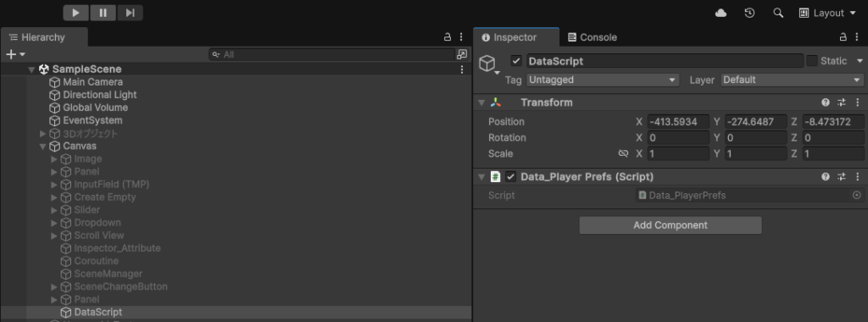Open the version history icon
The width and height of the screenshot is (868, 322).
click(x=749, y=13)
